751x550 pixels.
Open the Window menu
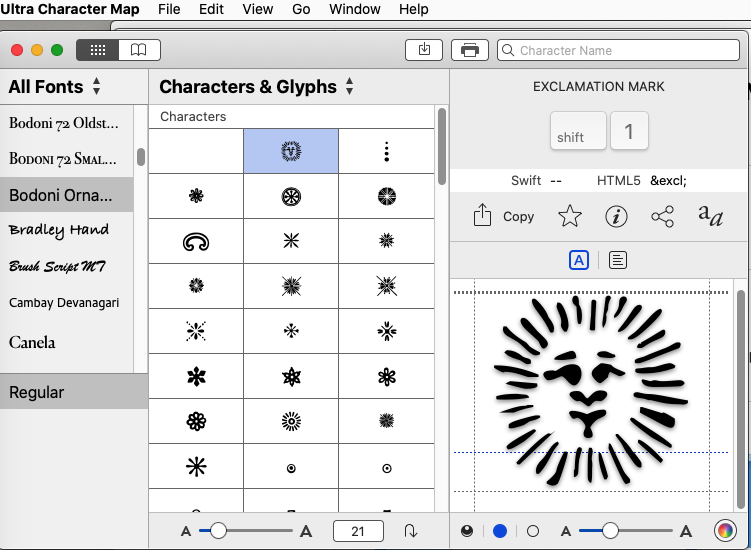click(x=355, y=9)
